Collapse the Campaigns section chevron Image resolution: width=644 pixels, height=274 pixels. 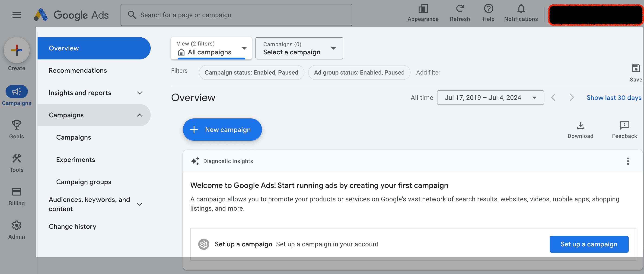(139, 115)
